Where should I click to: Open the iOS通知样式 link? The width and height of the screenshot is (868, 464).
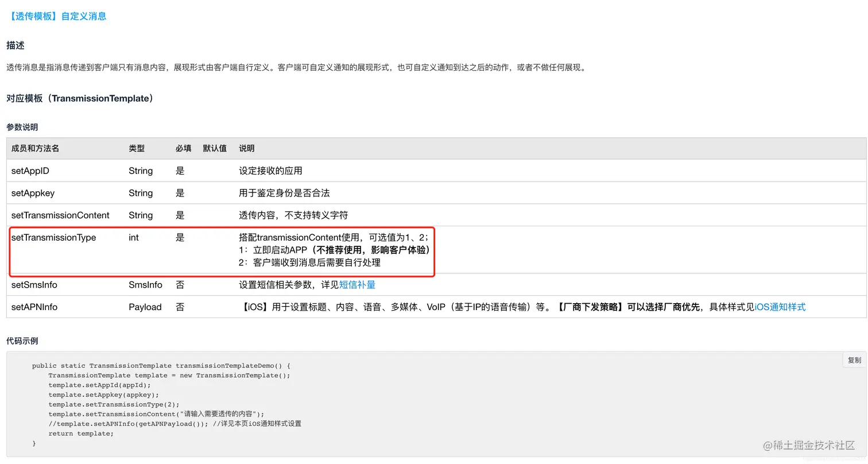click(780, 307)
